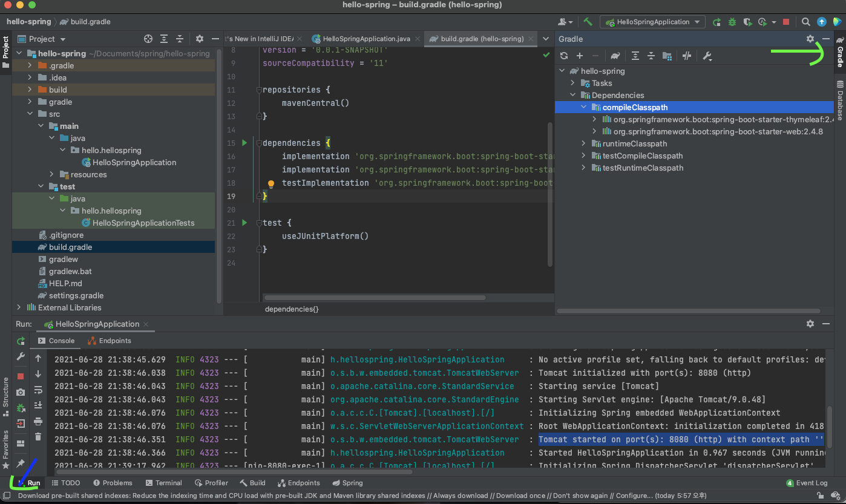The image size is (846, 504).
Task: Reload all Gradle projects
Action: tap(564, 56)
